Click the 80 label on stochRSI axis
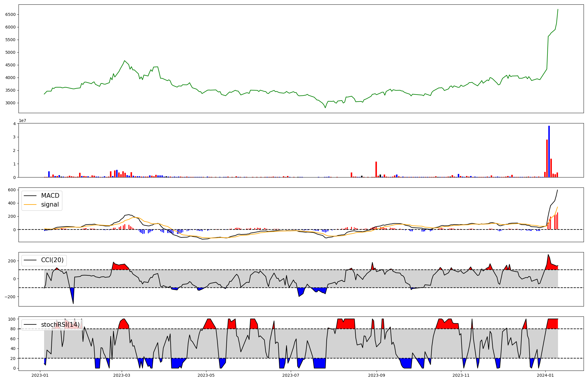 click(13, 329)
